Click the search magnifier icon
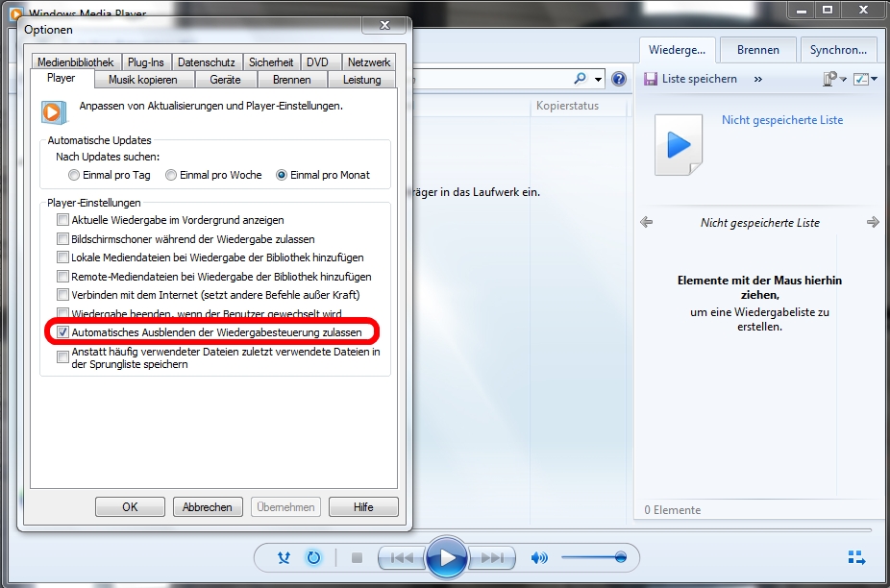Image resolution: width=890 pixels, height=588 pixels. 581,79
